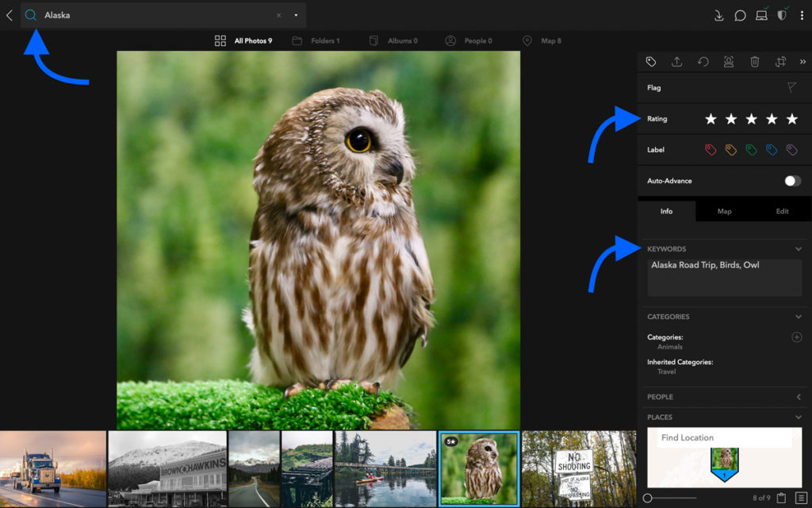812x508 pixels.
Task: Collapse the Places section
Action: [x=799, y=418]
